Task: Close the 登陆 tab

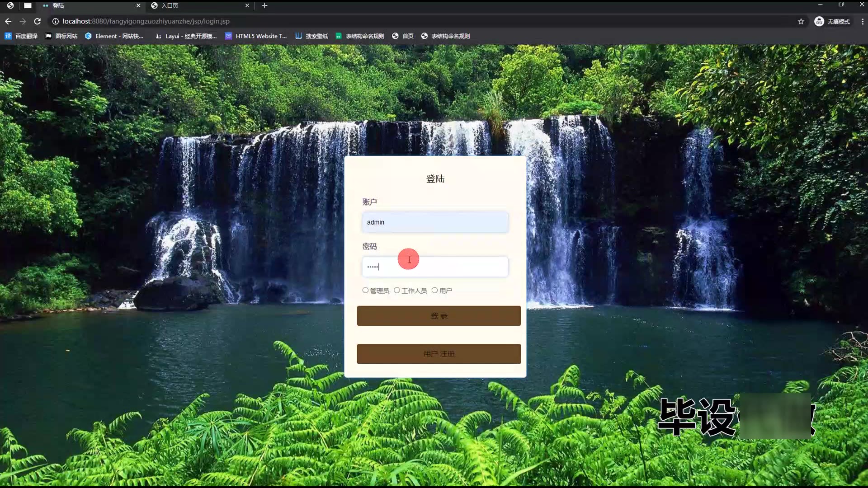Action: [x=138, y=5]
